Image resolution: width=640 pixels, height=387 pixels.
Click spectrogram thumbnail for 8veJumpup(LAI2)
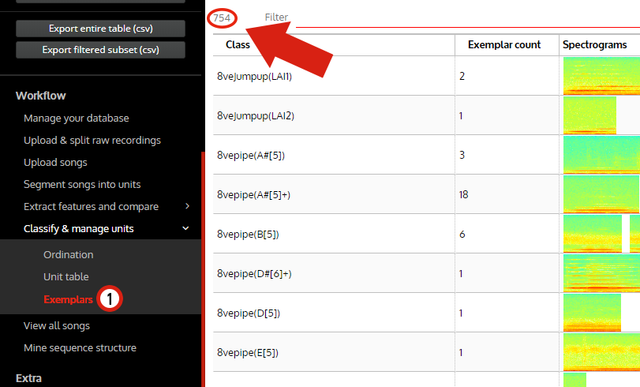[590, 116]
